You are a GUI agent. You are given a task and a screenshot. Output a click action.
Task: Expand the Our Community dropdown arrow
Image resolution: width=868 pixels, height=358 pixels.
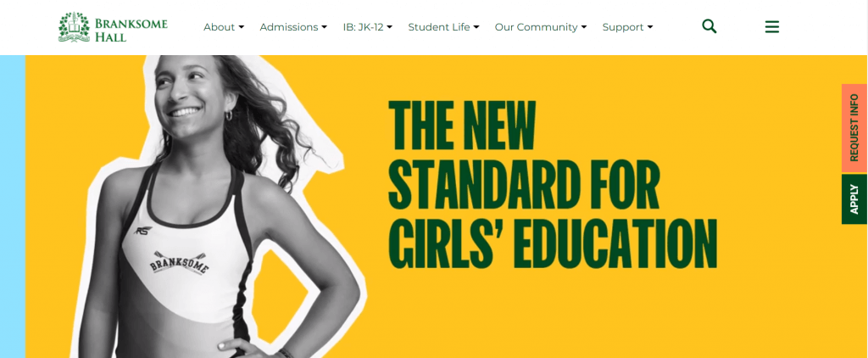(584, 27)
